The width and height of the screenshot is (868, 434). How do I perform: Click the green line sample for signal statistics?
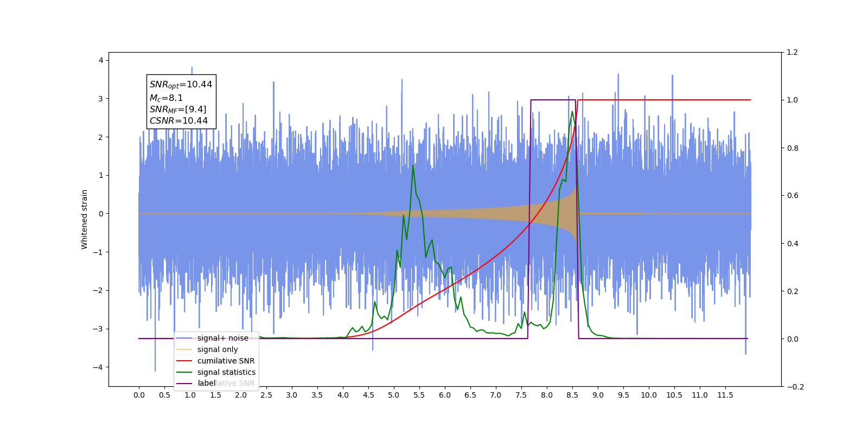184,372
